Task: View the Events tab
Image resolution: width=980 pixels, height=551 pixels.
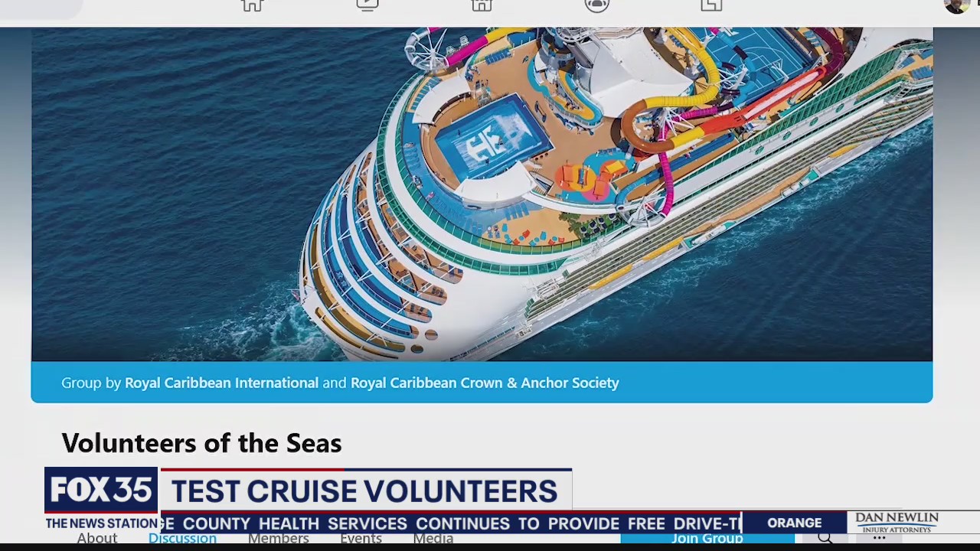Action: point(361,538)
